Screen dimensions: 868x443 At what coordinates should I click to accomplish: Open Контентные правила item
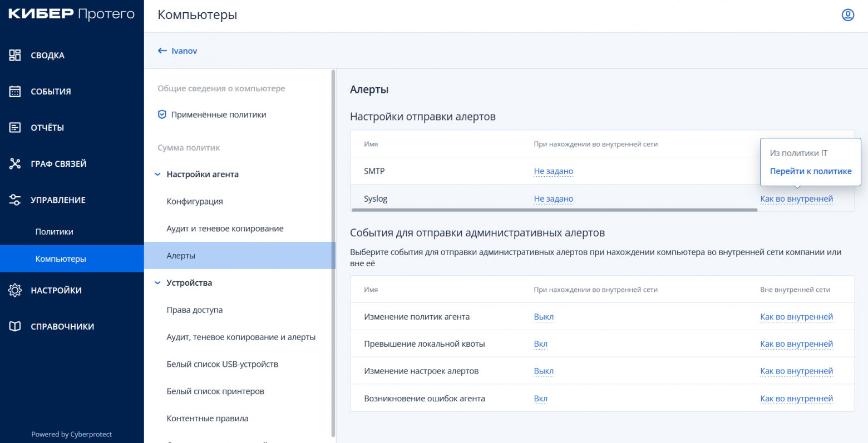[x=208, y=419]
